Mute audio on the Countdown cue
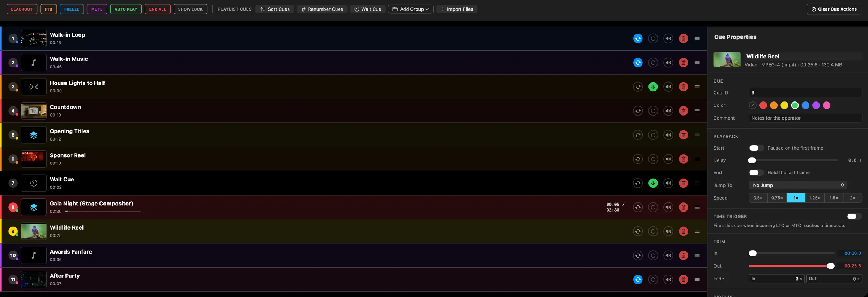 coord(668,111)
